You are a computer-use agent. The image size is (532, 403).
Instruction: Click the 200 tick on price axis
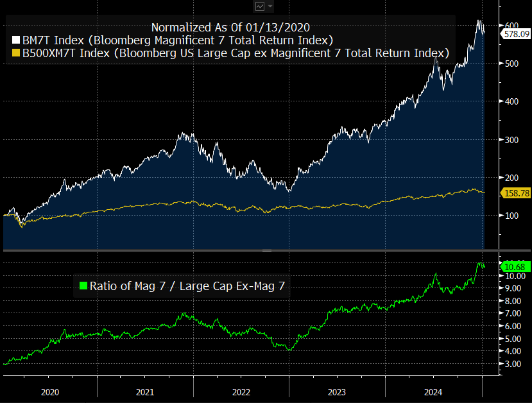(511, 178)
